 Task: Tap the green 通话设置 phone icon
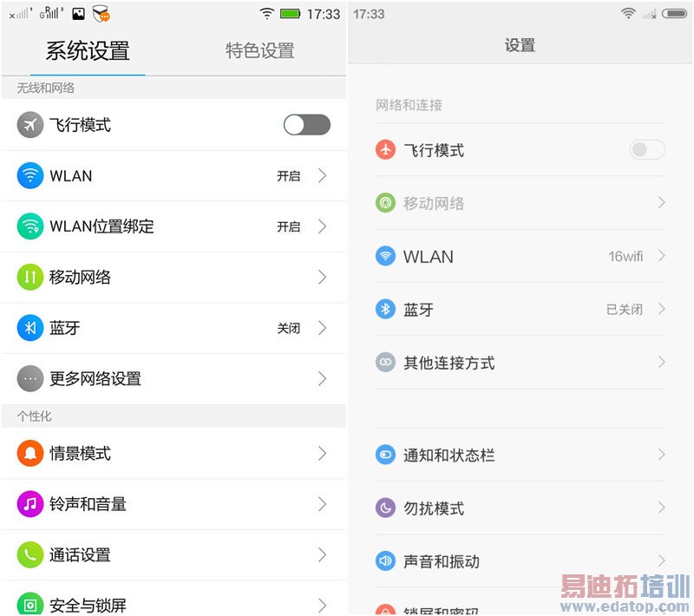tap(30, 554)
